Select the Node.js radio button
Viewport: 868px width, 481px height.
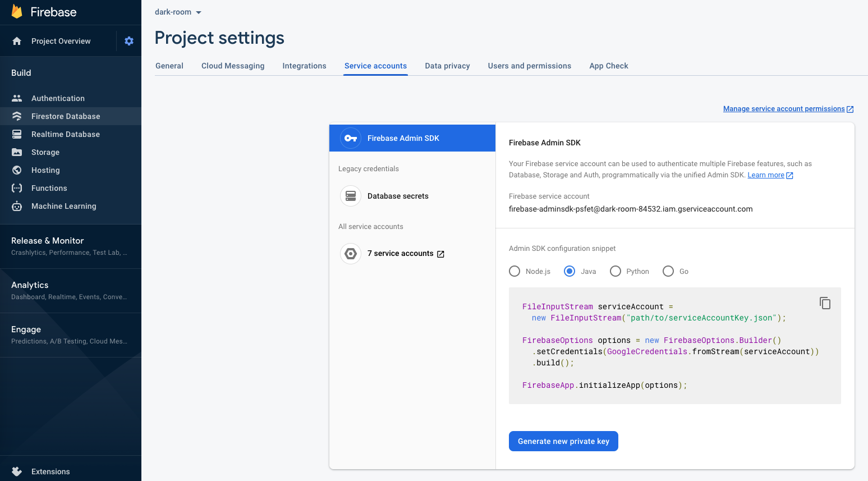515,271
